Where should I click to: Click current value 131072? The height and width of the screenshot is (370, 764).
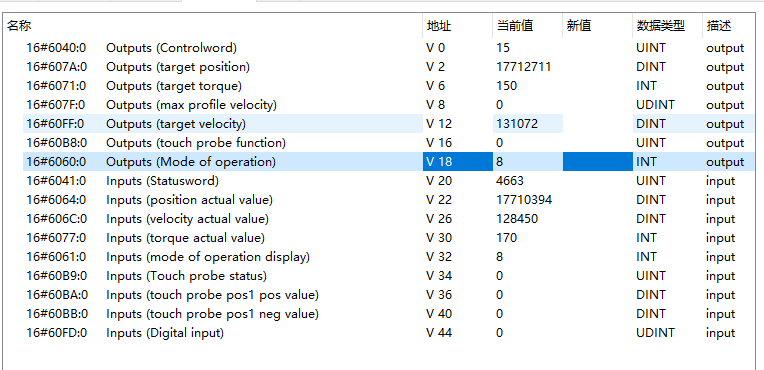coord(517,124)
